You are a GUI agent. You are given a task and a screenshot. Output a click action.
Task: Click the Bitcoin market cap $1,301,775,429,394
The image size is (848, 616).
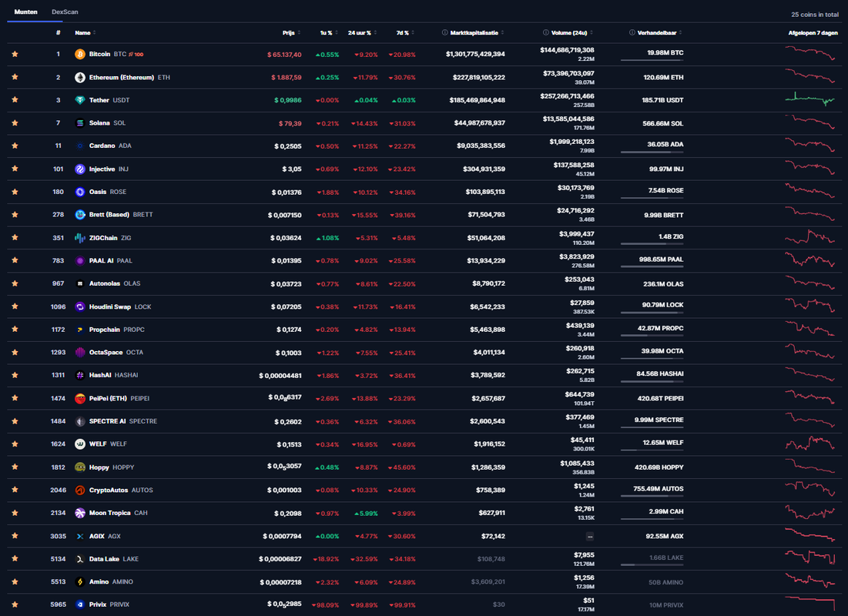point(475,54)
